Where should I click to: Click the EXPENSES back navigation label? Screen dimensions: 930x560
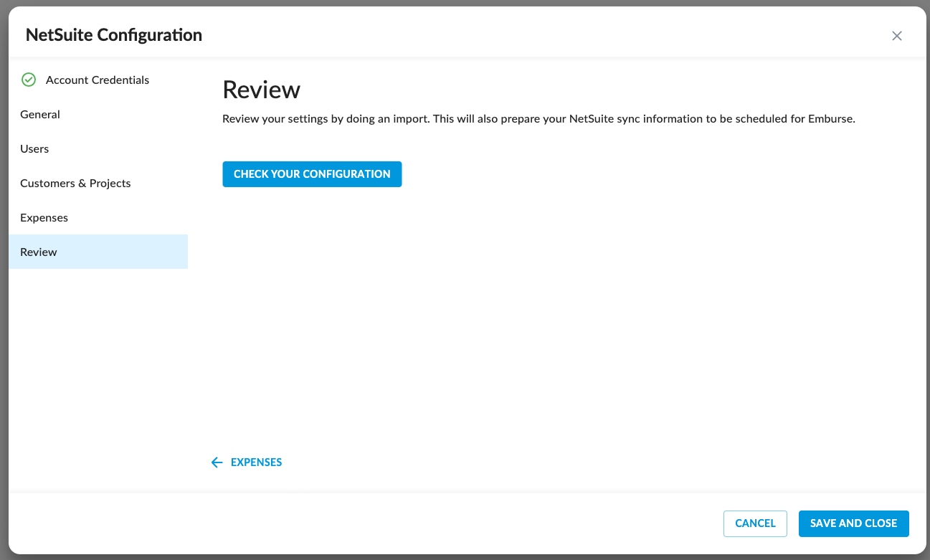click(x=256, y=462)
